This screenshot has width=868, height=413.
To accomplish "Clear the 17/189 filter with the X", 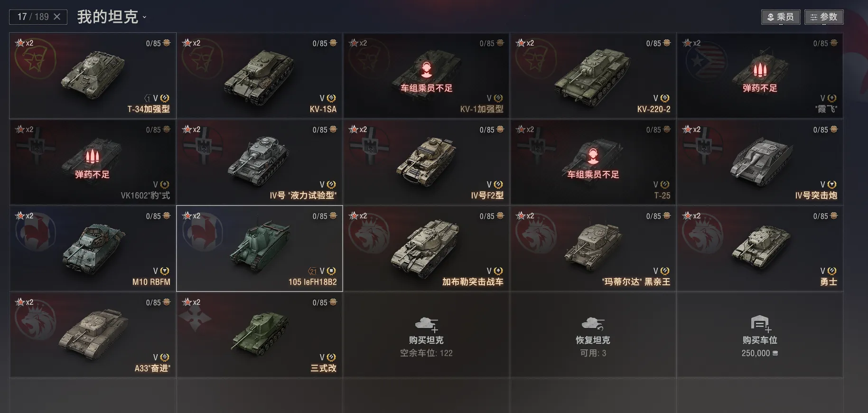I will (57, 17).
